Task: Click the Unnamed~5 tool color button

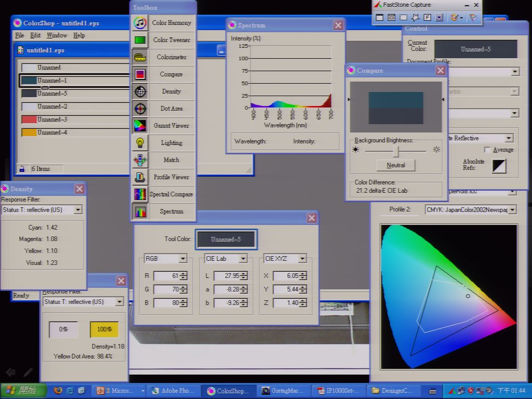Action: [226, 239]
